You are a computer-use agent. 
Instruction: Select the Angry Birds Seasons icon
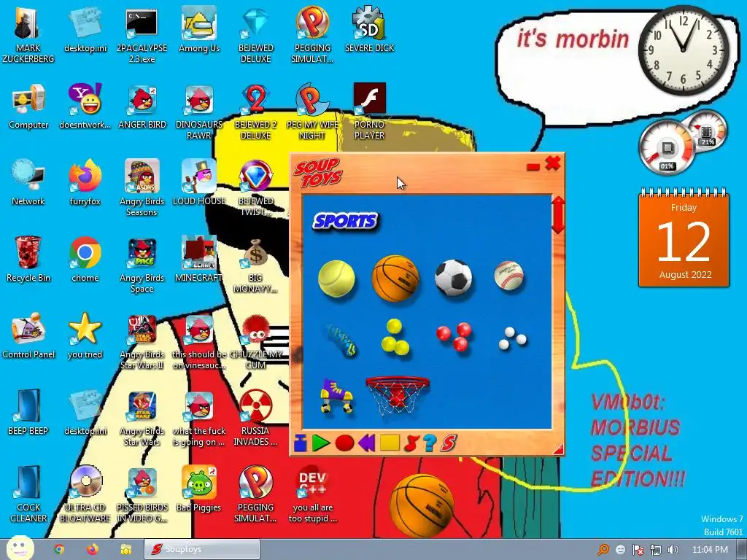(x=142, y=188)
